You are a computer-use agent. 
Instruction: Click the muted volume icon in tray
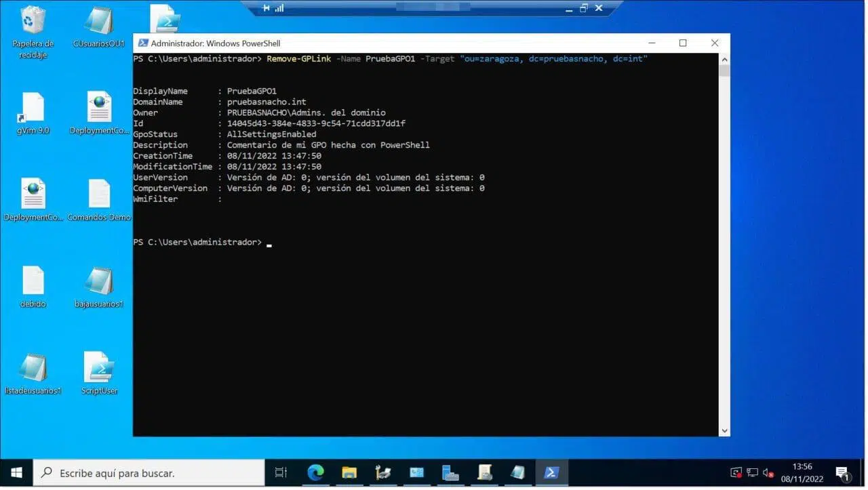768,472
